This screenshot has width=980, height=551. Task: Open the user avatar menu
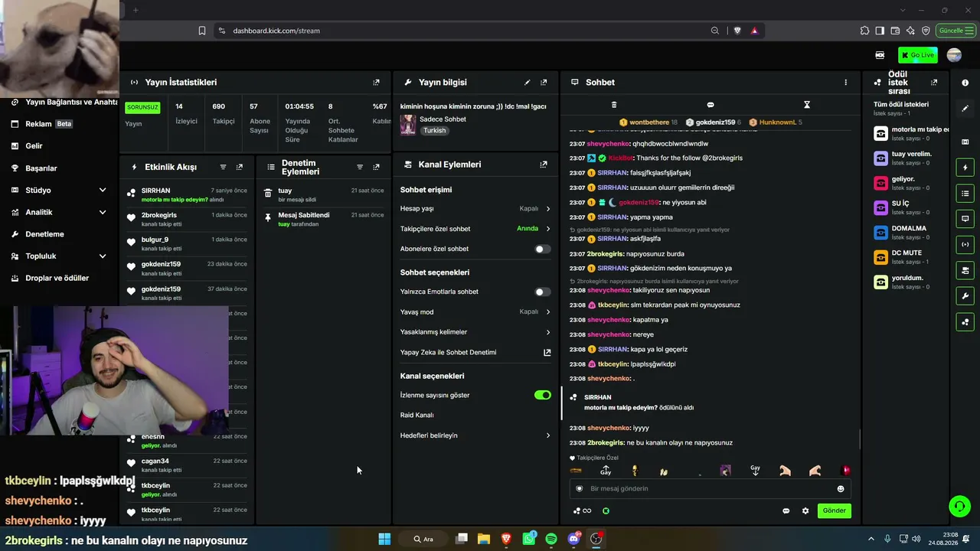tap(954, 55)
